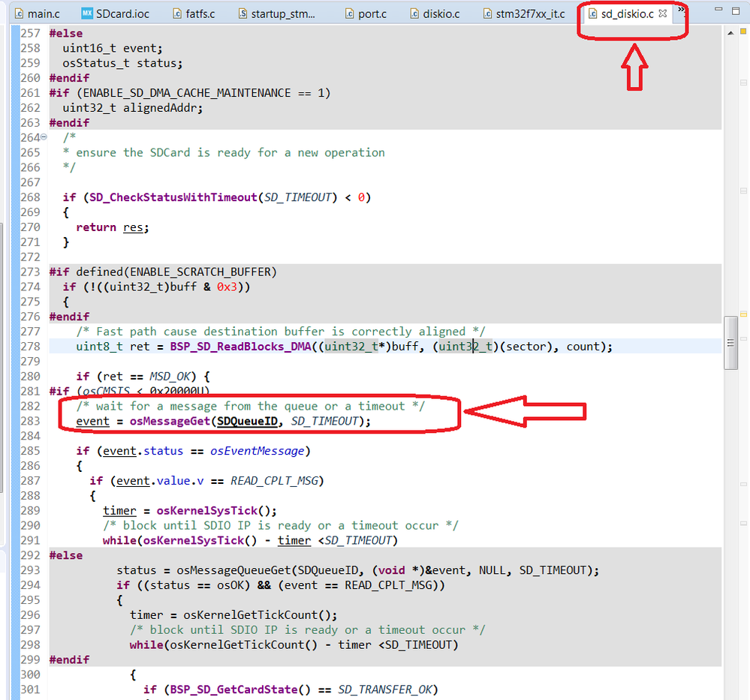
Task: Click ENABLE_SCRATCH_BUFFER on line 273
Action: [x=200, y=272]
